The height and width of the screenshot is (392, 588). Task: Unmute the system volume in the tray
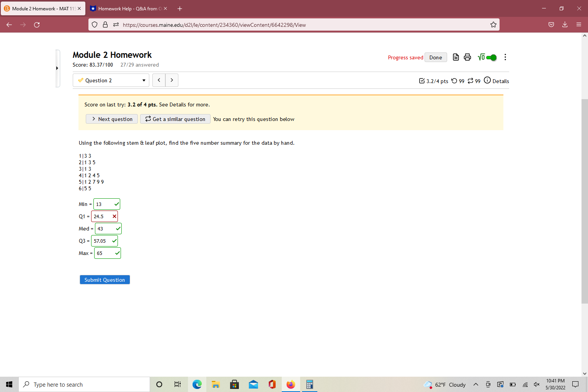(x=537, y=384)
